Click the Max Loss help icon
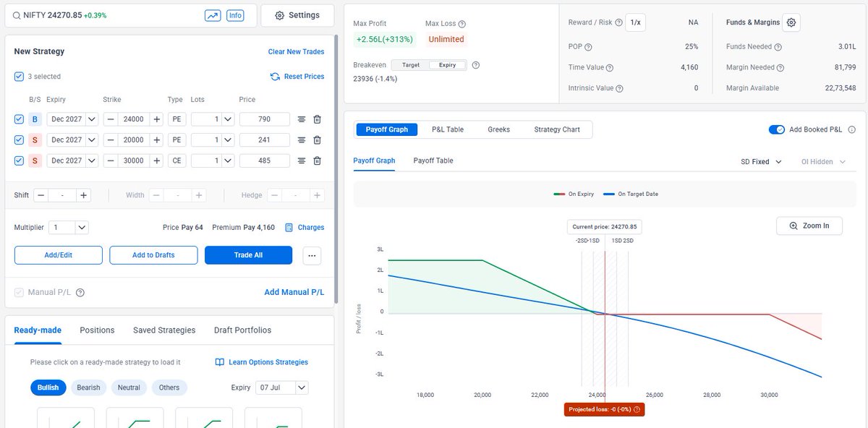Viewport: 868px width, 428px height. (462, 24)
